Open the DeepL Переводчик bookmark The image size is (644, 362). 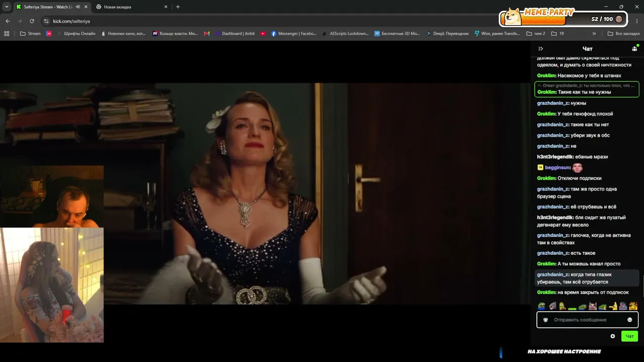tap(447, 34)
